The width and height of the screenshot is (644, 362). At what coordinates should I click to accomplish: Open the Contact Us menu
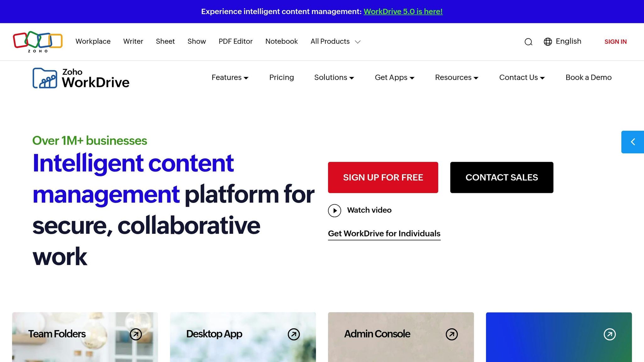[522, 77]
